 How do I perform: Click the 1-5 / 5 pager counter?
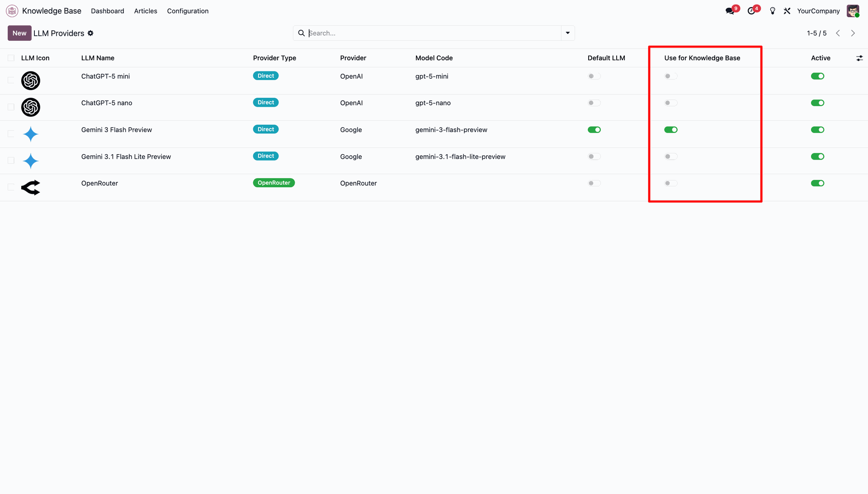(816, 33)
